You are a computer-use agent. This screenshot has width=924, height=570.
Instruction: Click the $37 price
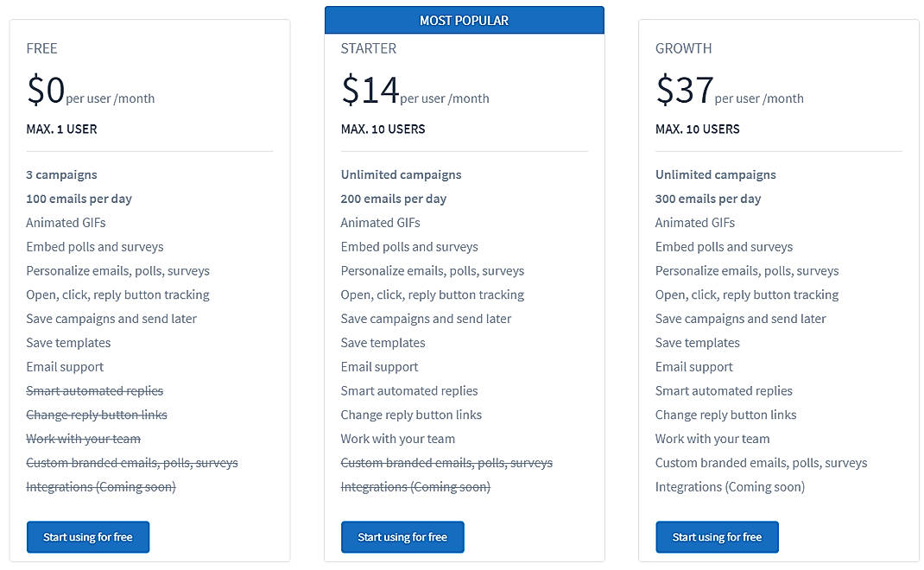pyautogui.click(x=685, y=90)
